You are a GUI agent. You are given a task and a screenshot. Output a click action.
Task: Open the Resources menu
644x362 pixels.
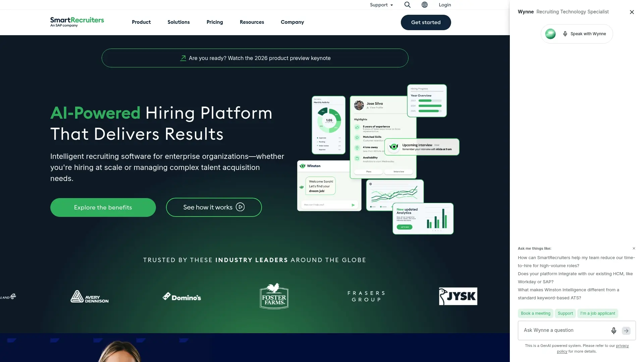coord(252,22)
